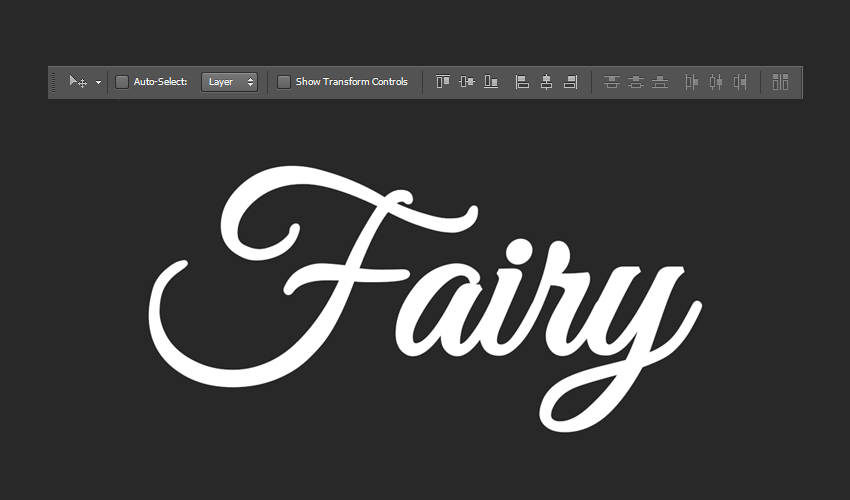Screen dimensions: 850x500
Task: Align vertical centers of layers
Action: coord(467,82)
